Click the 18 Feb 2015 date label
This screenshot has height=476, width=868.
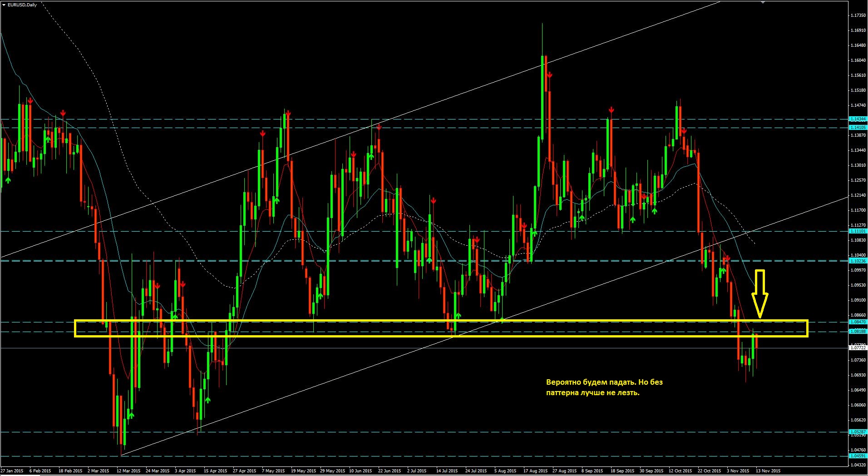click(x=70, y=471)
